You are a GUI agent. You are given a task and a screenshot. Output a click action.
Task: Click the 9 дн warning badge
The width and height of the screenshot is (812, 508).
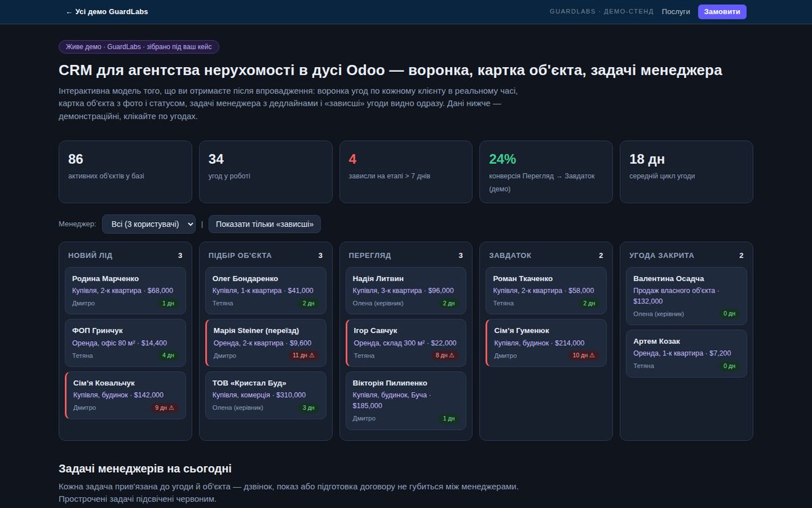tap(165, 408)
